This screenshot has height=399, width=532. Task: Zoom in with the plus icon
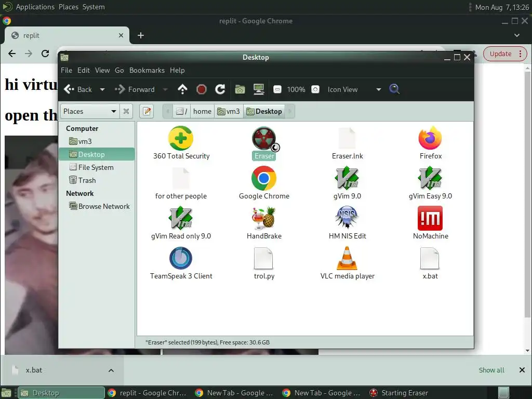click(x=315, y=89)
